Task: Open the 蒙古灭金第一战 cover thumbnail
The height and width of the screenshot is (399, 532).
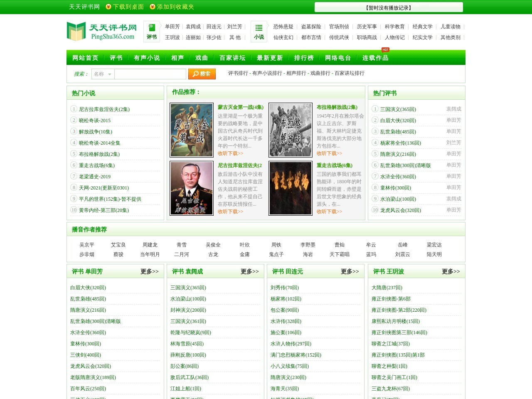Action: [192, 130]
